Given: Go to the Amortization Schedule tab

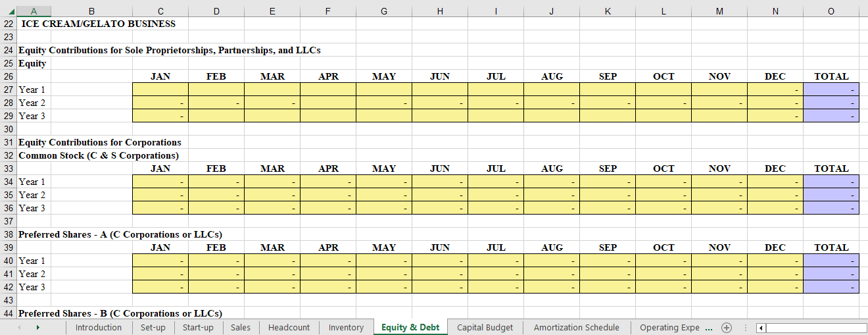Looking at the screenshot, I should coord(576,328).
